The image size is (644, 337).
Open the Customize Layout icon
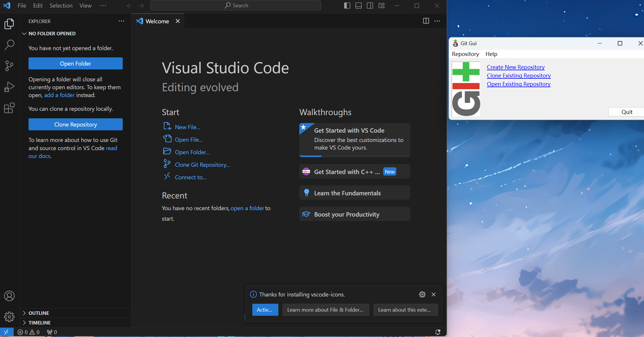pos(381,6)
